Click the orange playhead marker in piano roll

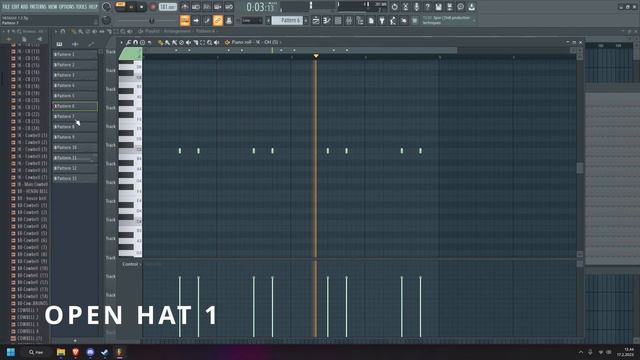coord(316,56)
